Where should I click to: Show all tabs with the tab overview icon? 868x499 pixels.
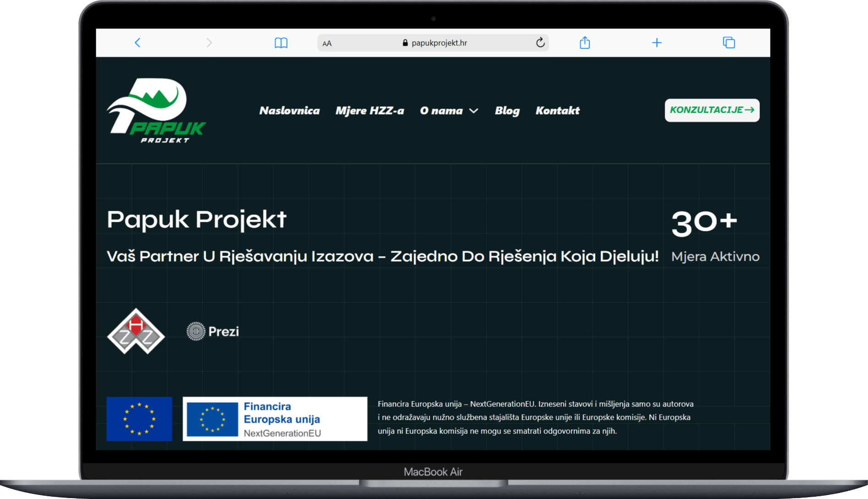[x=728, y=43]
